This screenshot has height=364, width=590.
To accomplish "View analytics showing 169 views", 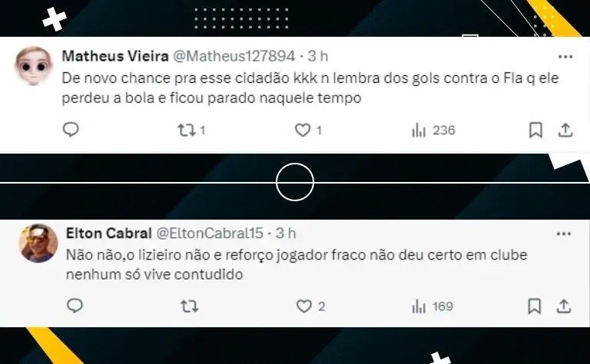I will (433, 307).
